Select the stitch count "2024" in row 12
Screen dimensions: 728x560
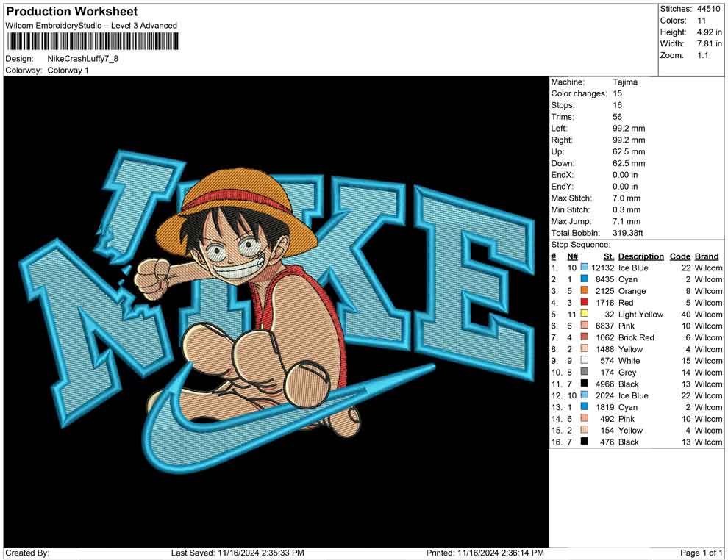click(x=604, y=395)
